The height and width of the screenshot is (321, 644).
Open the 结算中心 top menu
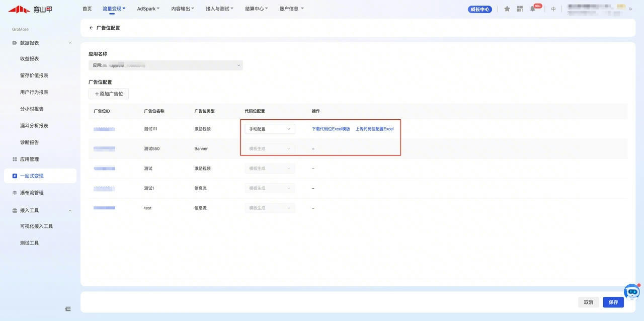256,9
